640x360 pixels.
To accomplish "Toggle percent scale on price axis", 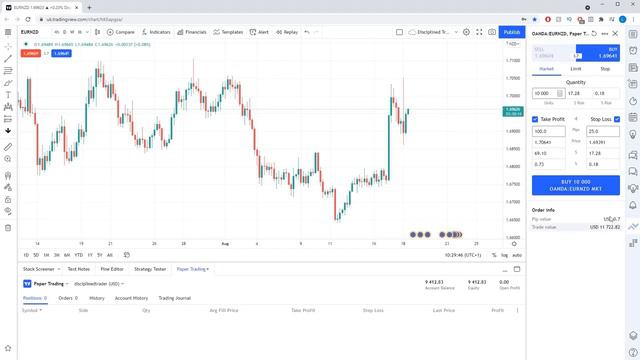I will click(494, 255).
